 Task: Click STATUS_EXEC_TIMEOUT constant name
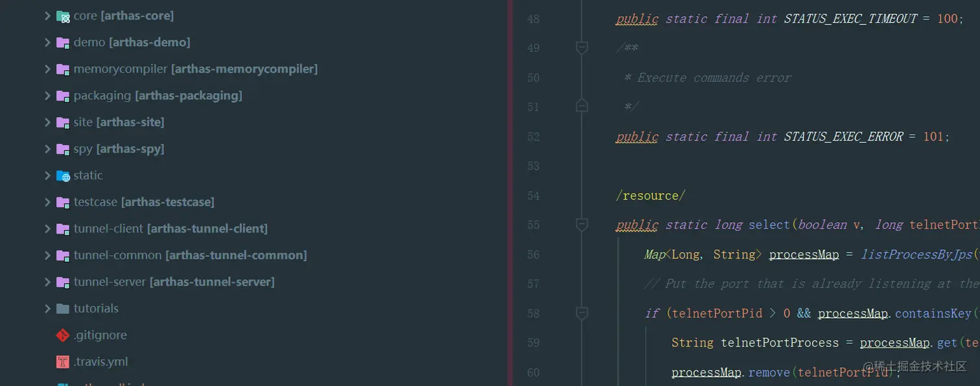(849, 19)
